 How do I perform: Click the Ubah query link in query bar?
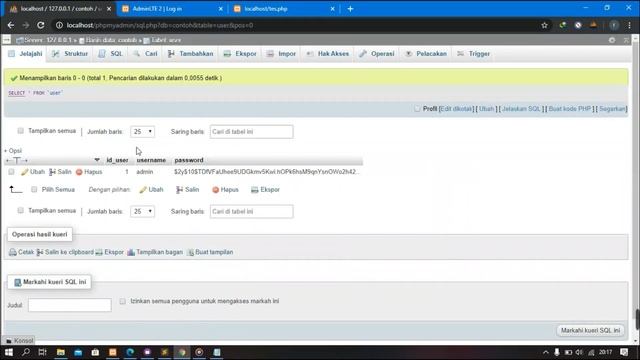tap(486, 109)
